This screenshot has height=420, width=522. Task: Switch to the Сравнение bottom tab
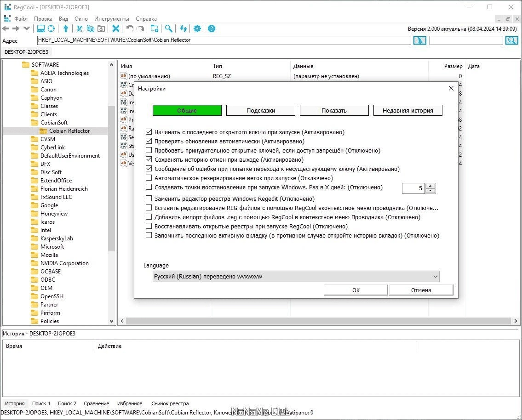pos(97,403)
